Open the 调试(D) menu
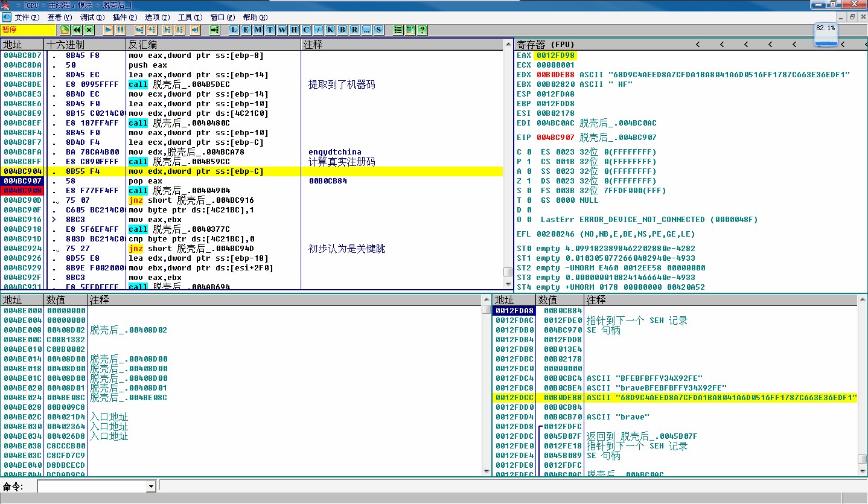 pos(92,18)
